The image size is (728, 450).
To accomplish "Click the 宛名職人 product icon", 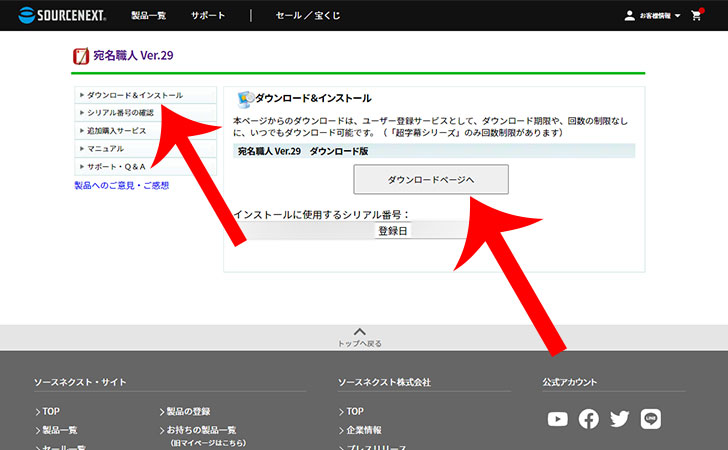I will tap(81, 56).
